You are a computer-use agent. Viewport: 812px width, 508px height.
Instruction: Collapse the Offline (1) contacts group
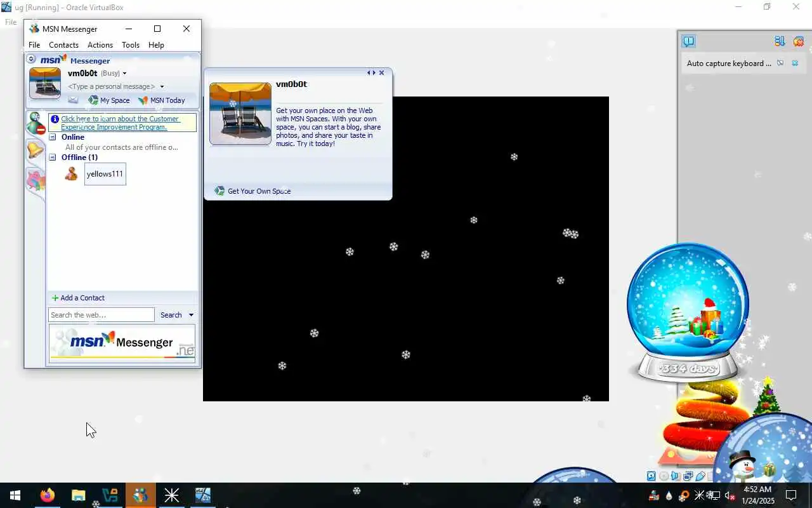53,157
